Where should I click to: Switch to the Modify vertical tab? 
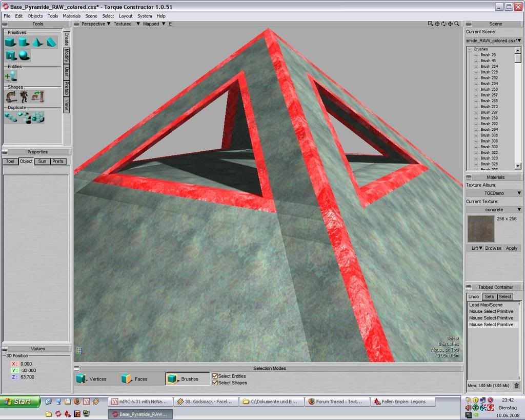coord(66,55)
